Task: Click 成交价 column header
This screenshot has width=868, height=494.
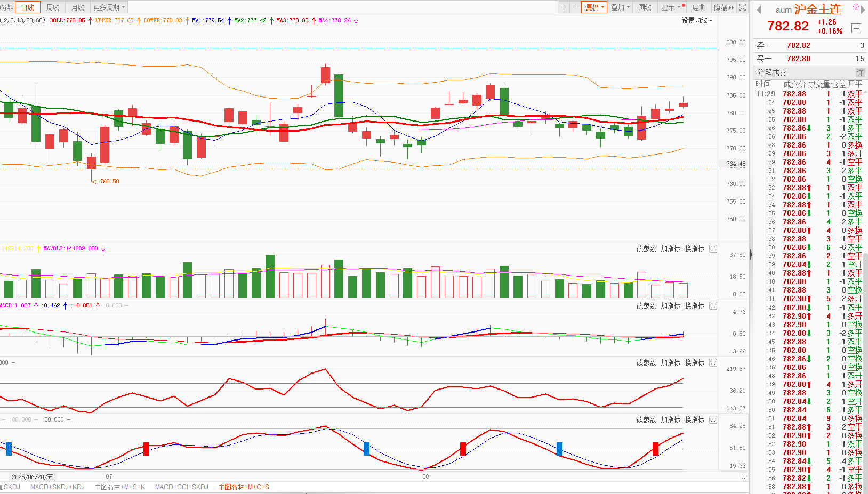Action: (x=794, y=84)
